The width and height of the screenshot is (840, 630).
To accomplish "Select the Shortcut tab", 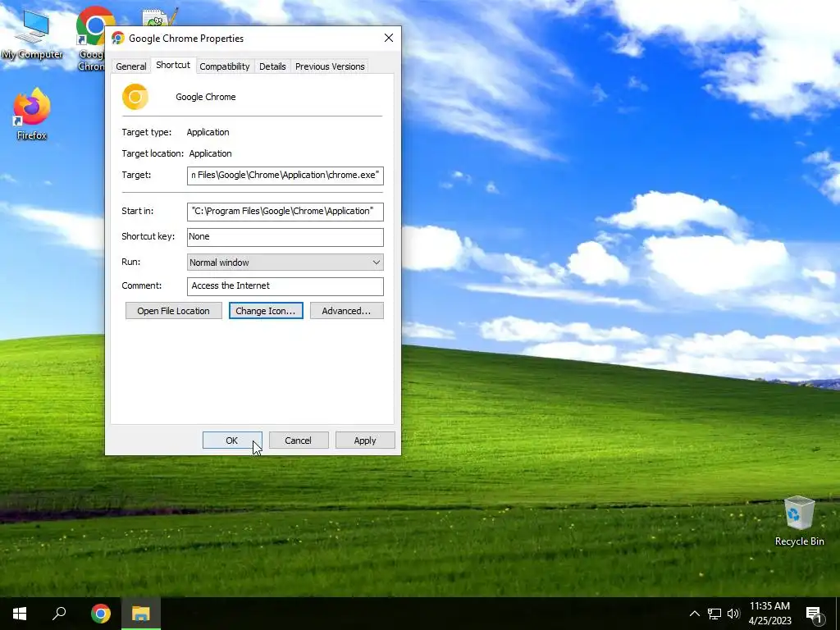I will [173, 65].
